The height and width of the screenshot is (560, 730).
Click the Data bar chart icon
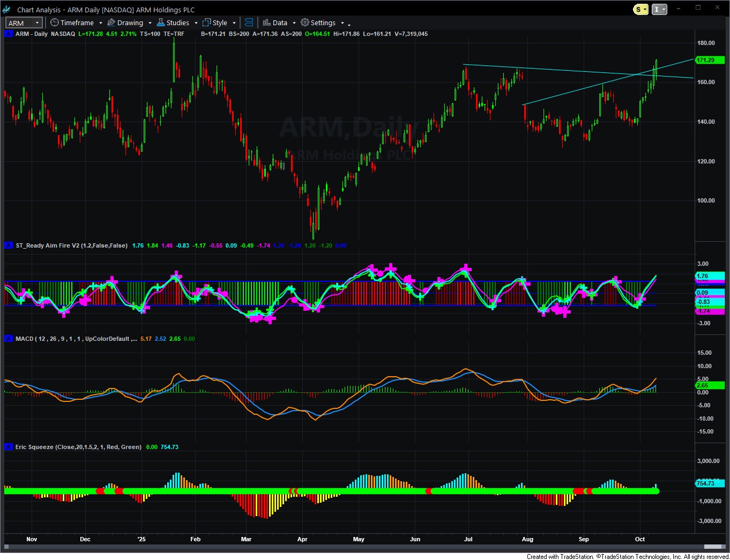point(266,23)
